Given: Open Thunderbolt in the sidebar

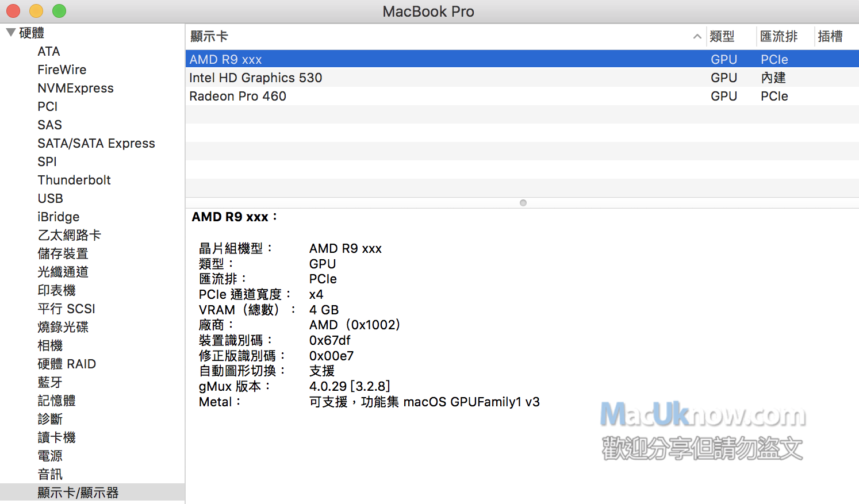Looking at the screenshot, I should [74, 180].
